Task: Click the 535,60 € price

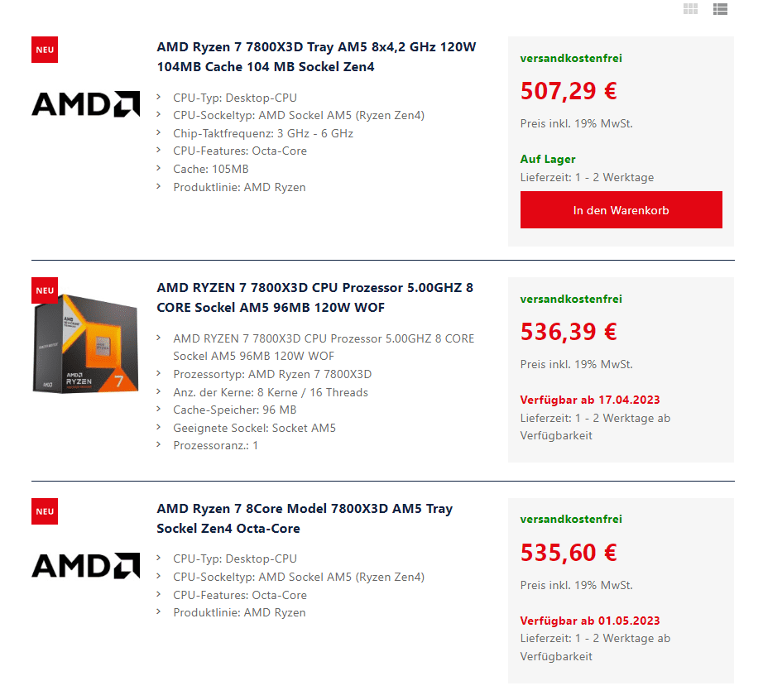Action: pyautogui.click(x=569, y=553)
